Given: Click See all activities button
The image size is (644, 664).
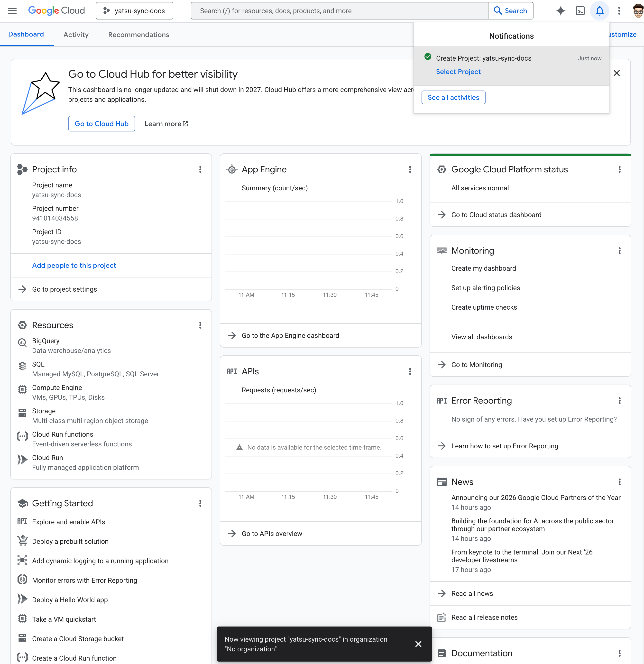Looking at the screenshot, I should click(x=453, y=98).
